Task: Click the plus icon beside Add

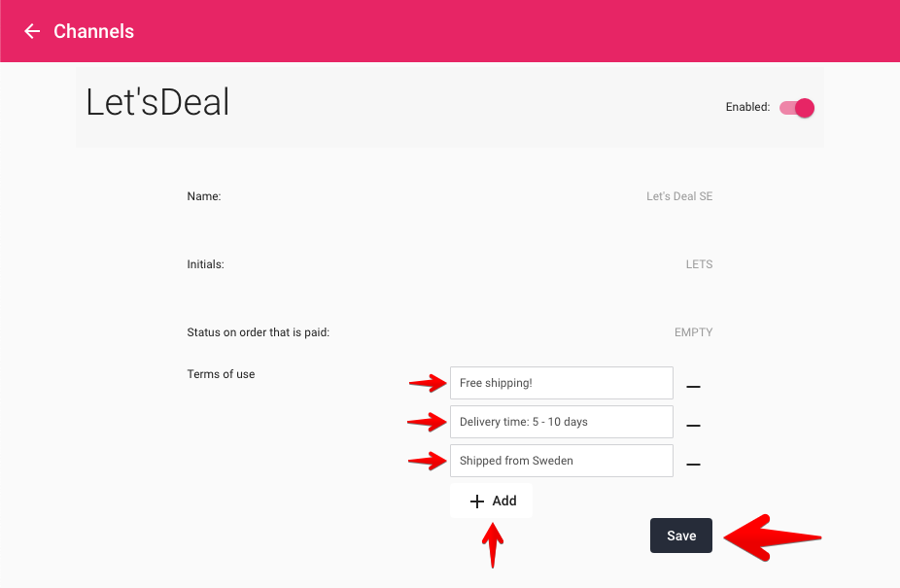Action: (477, 502)
